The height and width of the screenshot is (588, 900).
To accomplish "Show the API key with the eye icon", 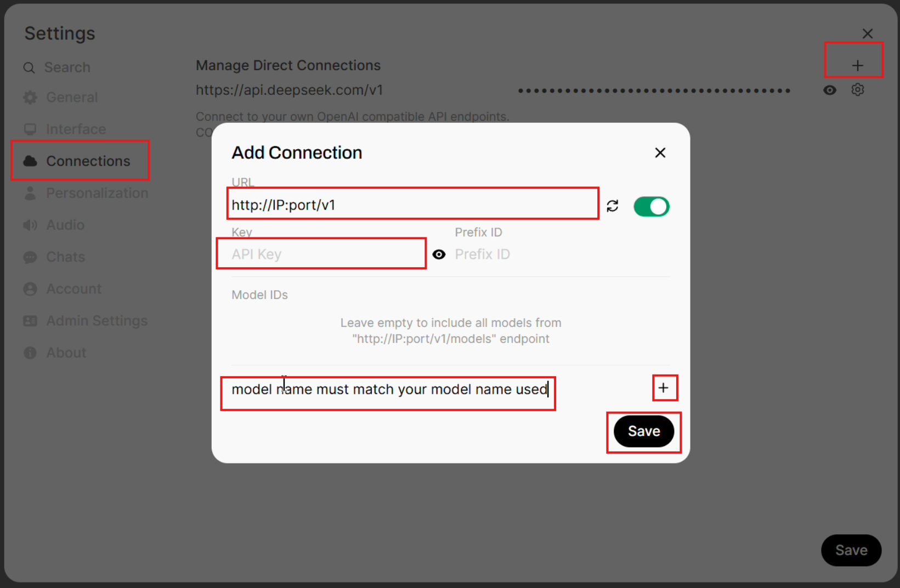I will coord(439,255).
